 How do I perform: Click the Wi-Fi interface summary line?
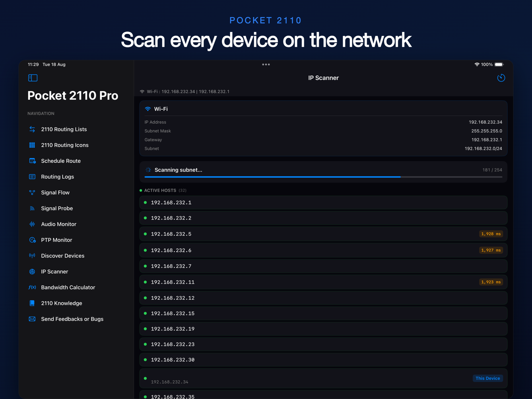[185, 91]
